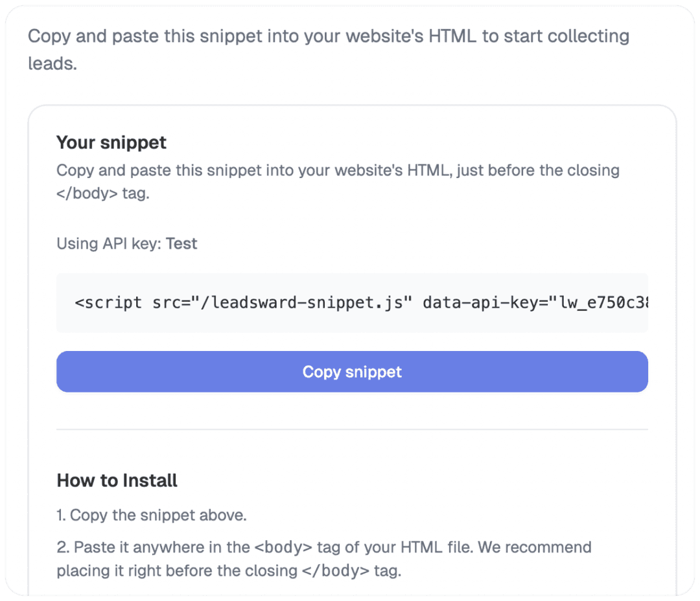The image size is (700, 601).
Task: Click install step 2 "Paste it anywhere" text
Action: [324, 559]
